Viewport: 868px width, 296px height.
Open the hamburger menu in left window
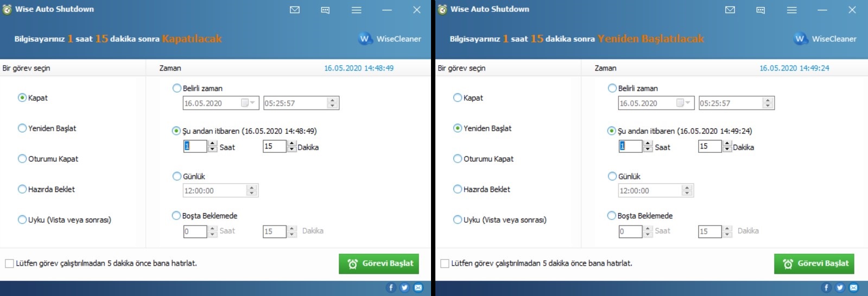(x=356, y=10)
